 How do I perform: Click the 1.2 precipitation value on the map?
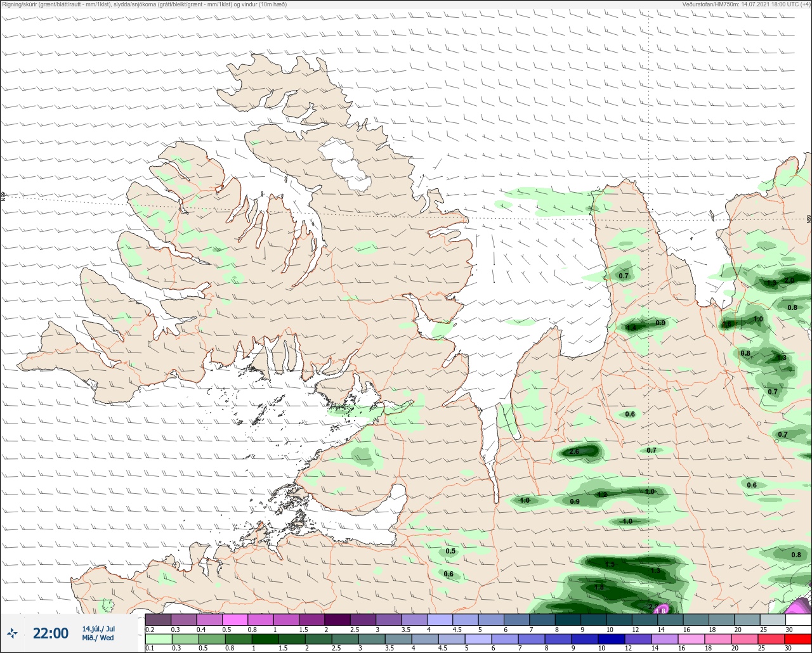(602, 495)
